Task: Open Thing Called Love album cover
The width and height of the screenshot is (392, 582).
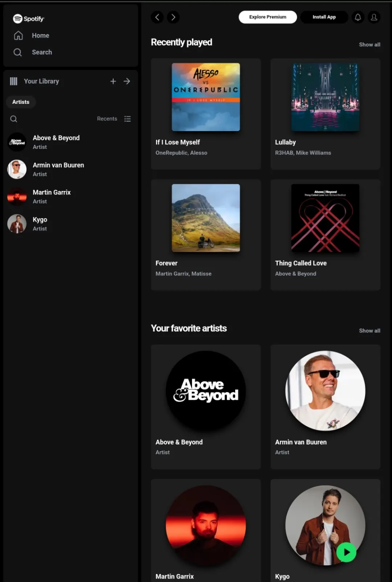Action: click(325, 218)
